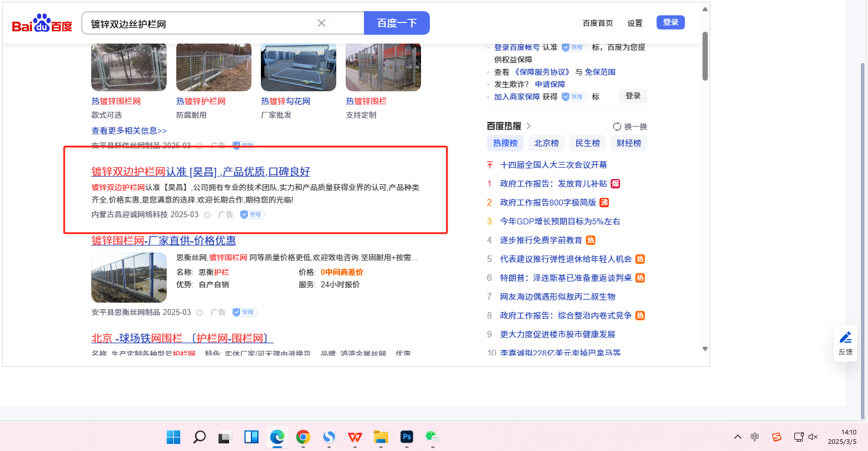Open the 热镀锌围栏网 product thumbnail
The image size is (868, 451).
(x=129, y=67)
